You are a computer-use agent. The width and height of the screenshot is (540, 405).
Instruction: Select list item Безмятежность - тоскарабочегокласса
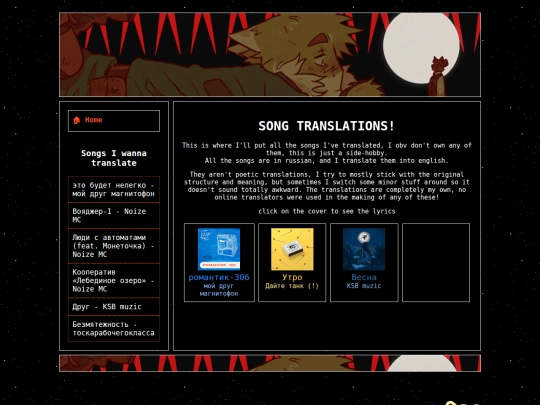point(114,329)
